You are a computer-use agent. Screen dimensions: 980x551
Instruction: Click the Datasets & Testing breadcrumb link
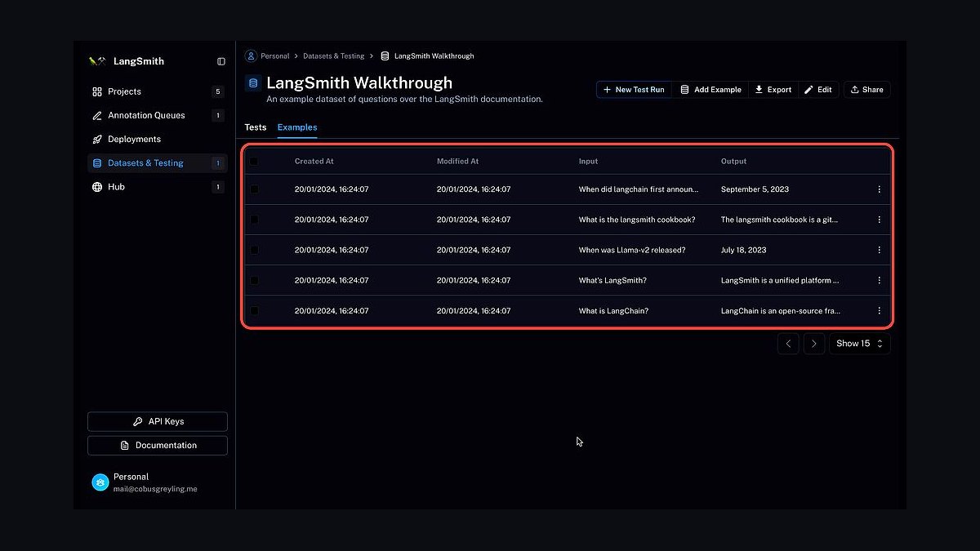pyautogui.click(x=333, y=56)
